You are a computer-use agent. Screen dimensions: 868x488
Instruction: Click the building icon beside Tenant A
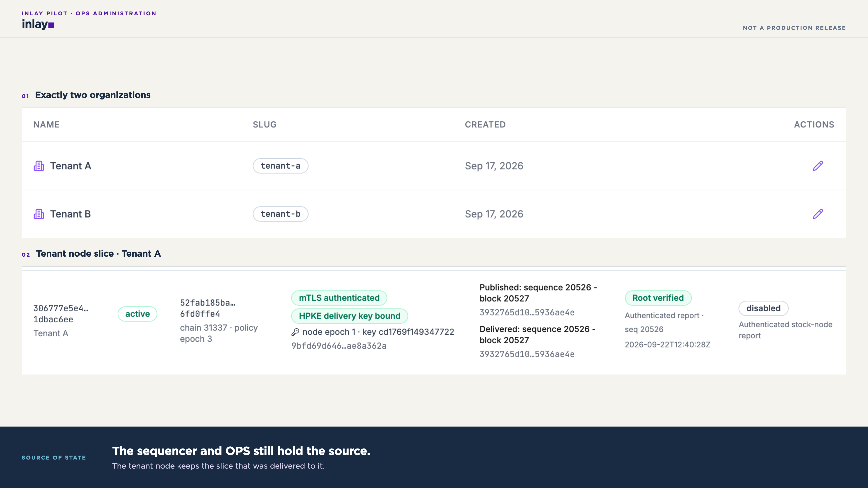click(x=39, y=166)
